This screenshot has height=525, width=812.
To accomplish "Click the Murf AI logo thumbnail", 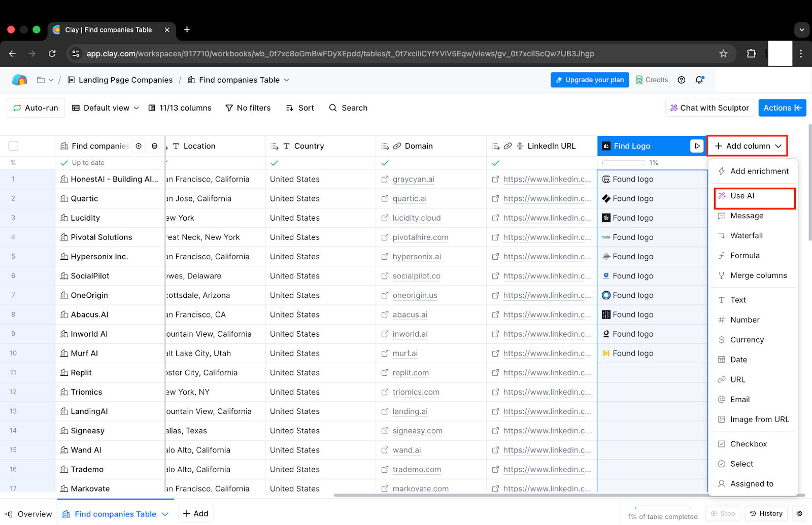I will [606, 353].
